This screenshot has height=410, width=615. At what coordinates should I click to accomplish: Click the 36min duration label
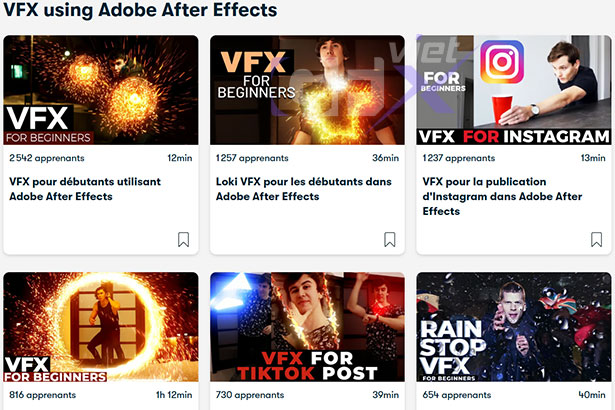386,158
